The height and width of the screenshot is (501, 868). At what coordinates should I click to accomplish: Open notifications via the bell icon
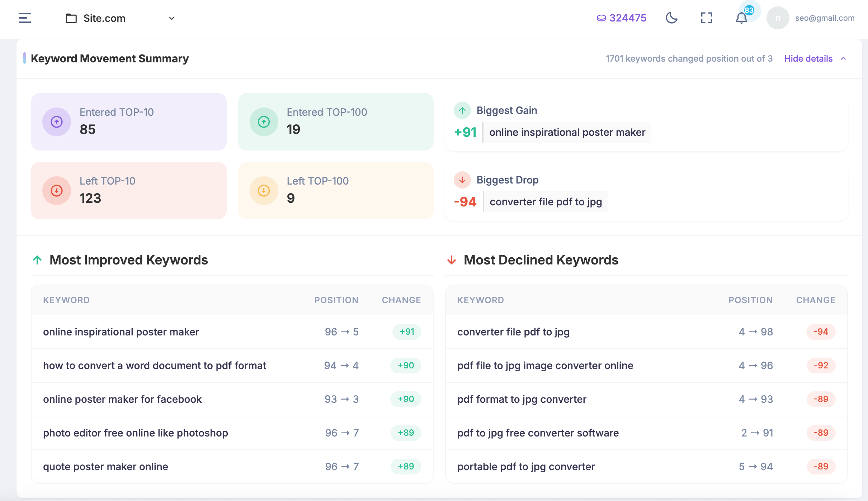tap(741, 18)
